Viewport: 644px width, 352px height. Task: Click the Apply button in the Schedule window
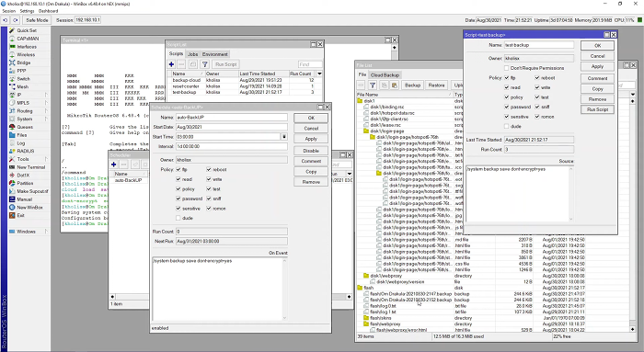311,139
